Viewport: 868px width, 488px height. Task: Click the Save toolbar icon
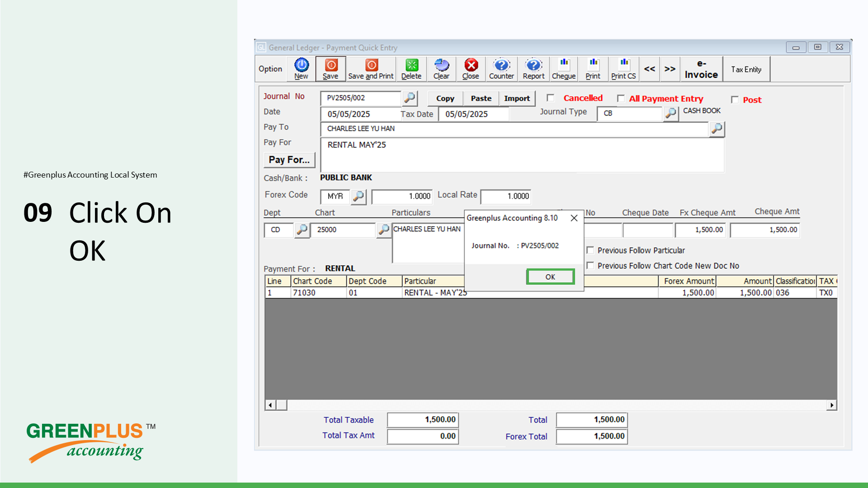click(x=331, y=69)
